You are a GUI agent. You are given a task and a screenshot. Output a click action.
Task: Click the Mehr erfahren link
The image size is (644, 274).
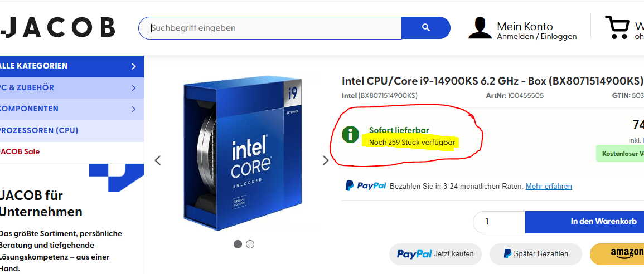tap(549, 186)
